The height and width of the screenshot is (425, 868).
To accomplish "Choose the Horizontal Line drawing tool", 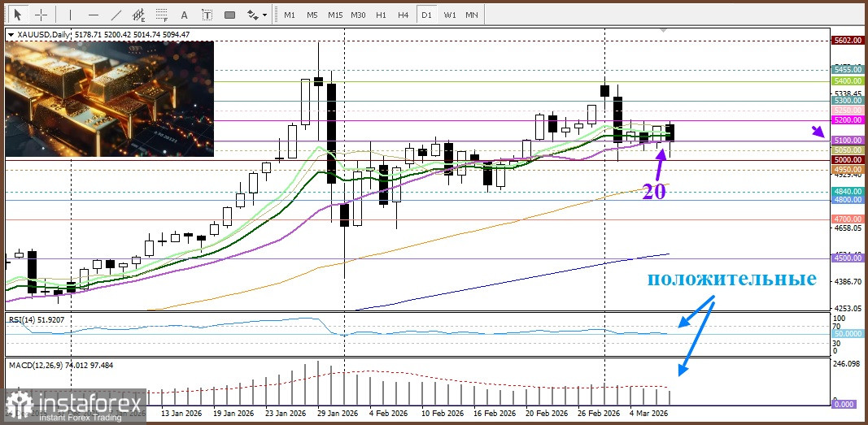I will tap(93, 15).
